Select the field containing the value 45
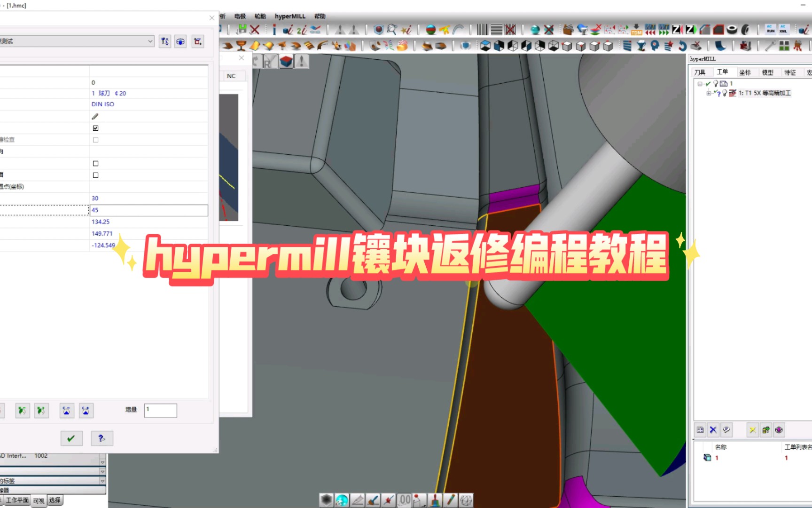812x508 pixels. click(148, 210)
